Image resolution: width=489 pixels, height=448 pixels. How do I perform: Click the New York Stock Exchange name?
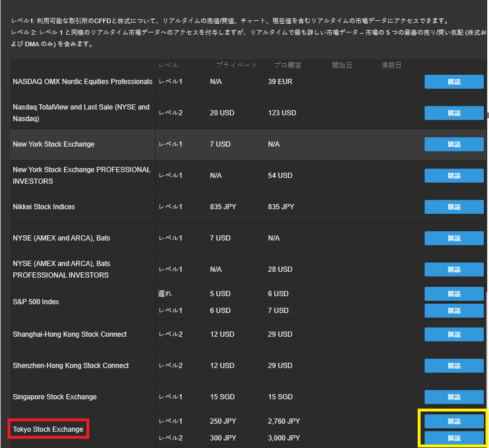pyautogui.click(x=53, y=144)
